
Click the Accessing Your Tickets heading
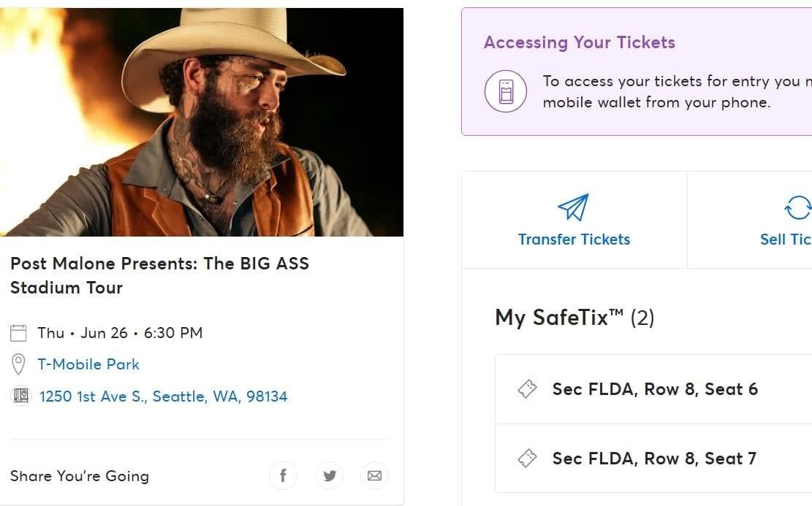point(579,42)
